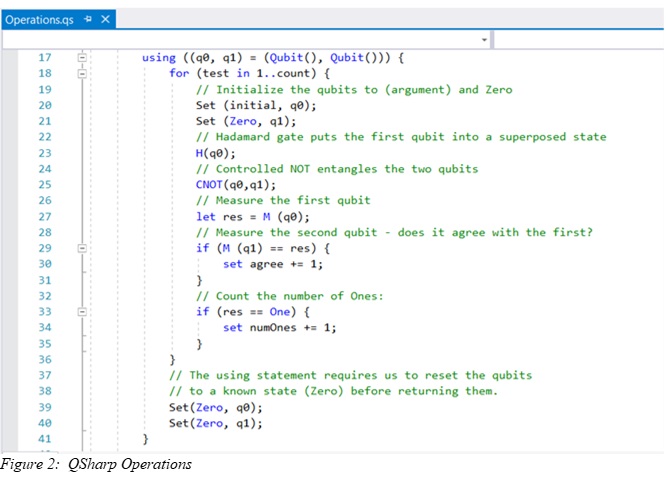
Task: Collapse the if block at line 29
Action: pos(82,248)
